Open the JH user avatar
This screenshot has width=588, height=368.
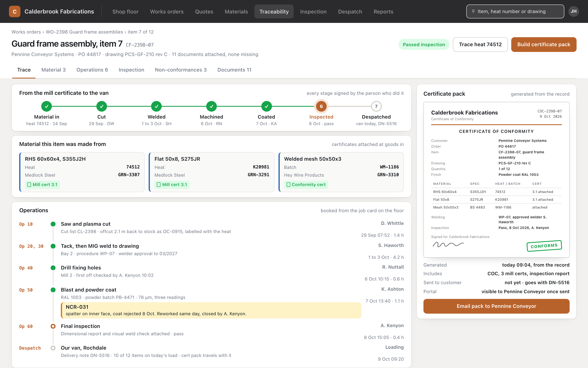point(574,11)
